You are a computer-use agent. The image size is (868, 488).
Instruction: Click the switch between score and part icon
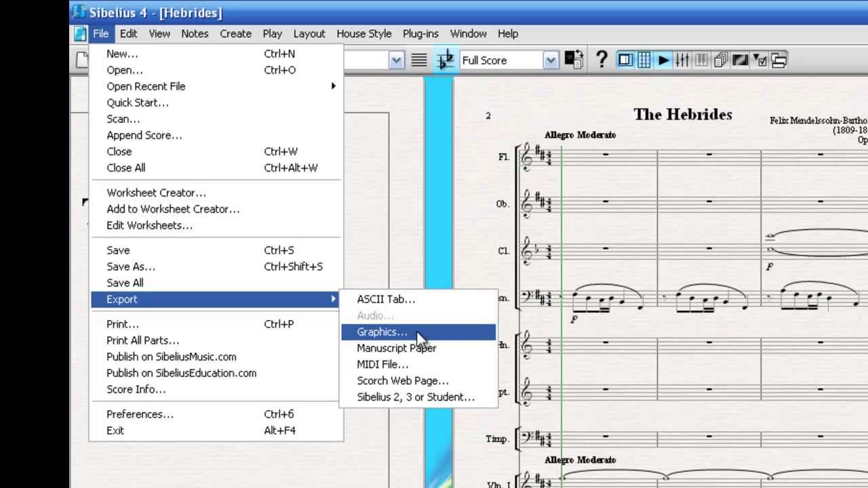point(574,60)
